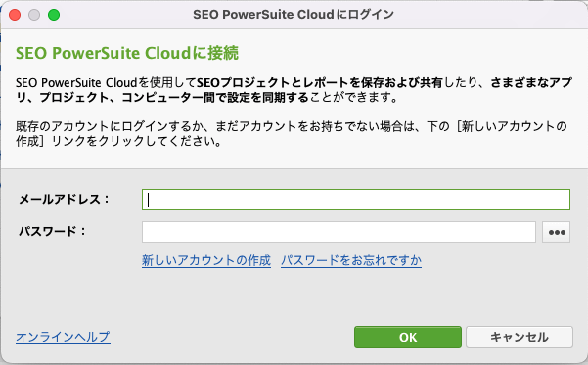588x365 pixels.
Task: Click the heading SEO PowerSuite Cloudに接続
Action: [x=127, y=53]
